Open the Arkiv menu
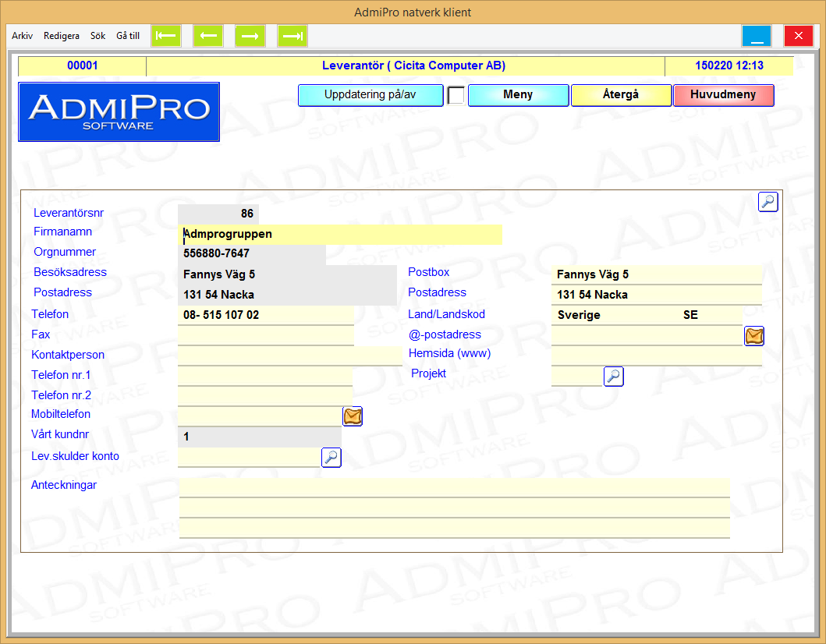 tap(22, 36)
